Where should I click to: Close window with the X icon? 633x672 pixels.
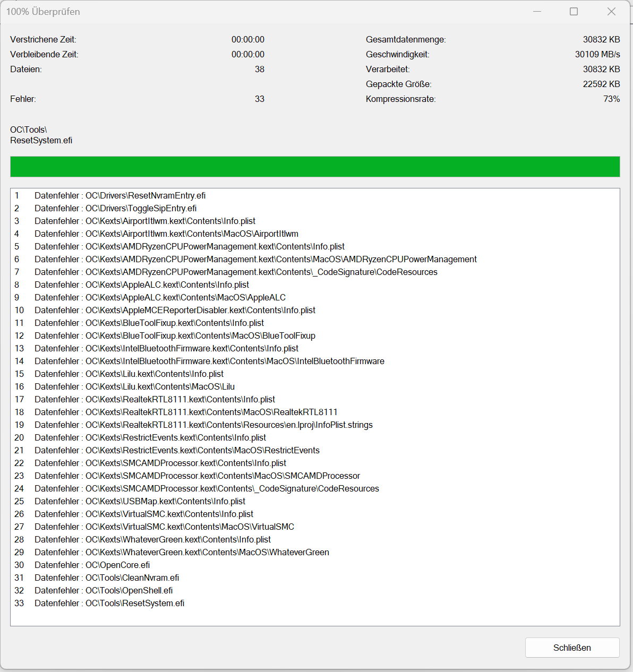click(611, 11)
